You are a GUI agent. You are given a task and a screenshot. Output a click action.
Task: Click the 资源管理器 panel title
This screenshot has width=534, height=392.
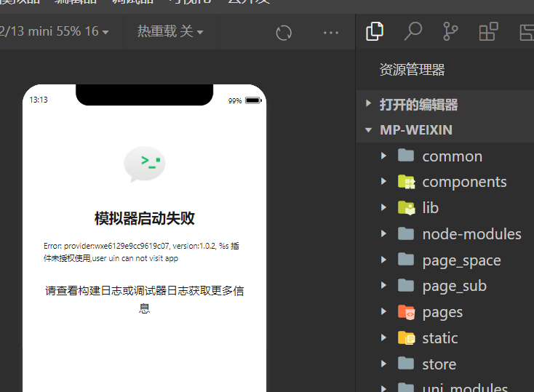[412, 70]
